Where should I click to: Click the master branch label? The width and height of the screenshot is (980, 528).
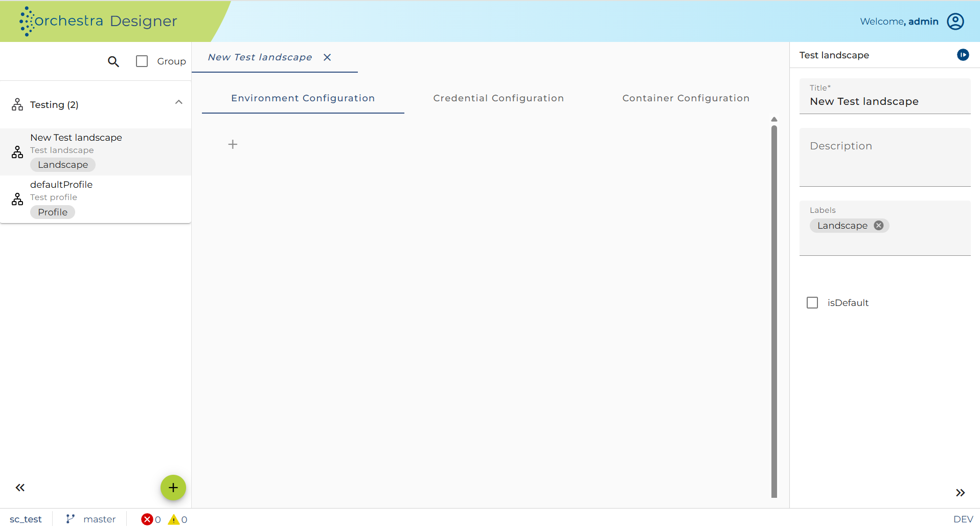coord(100,519)
